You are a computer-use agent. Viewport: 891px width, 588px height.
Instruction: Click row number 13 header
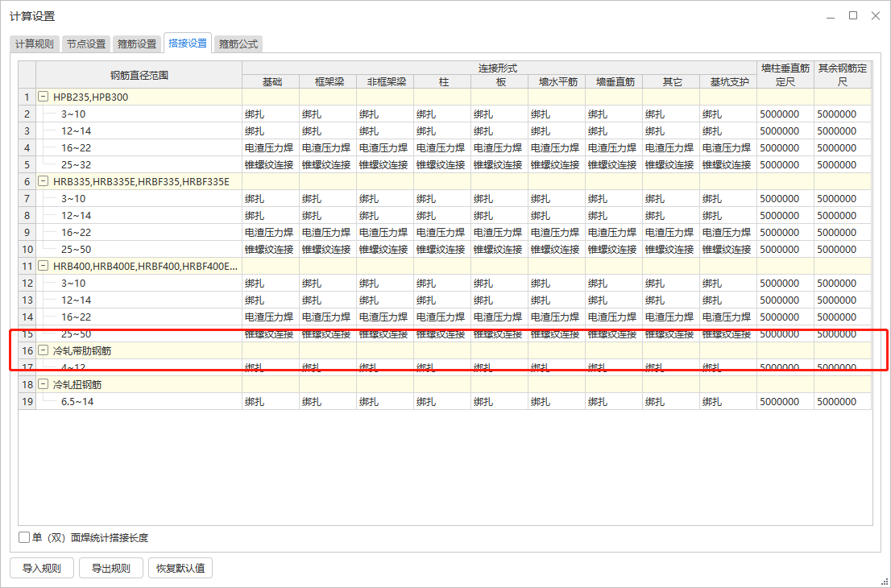(x=27, y=300)
